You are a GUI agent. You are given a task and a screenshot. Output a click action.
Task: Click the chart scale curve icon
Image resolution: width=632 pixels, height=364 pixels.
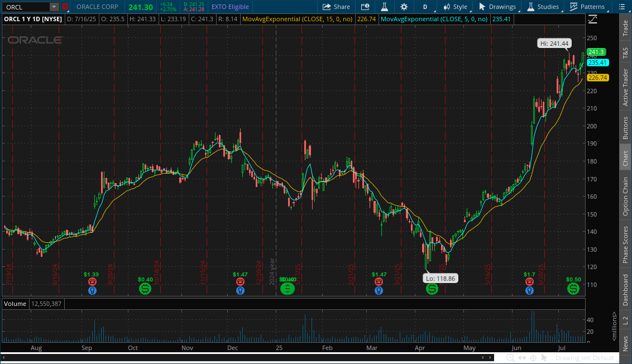tap(592, 19)
